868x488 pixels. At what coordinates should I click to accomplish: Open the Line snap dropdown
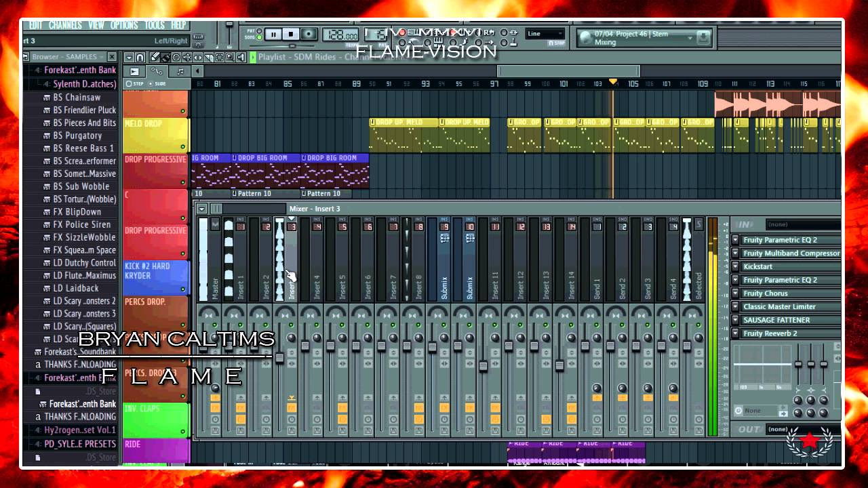tap(545, 33)
